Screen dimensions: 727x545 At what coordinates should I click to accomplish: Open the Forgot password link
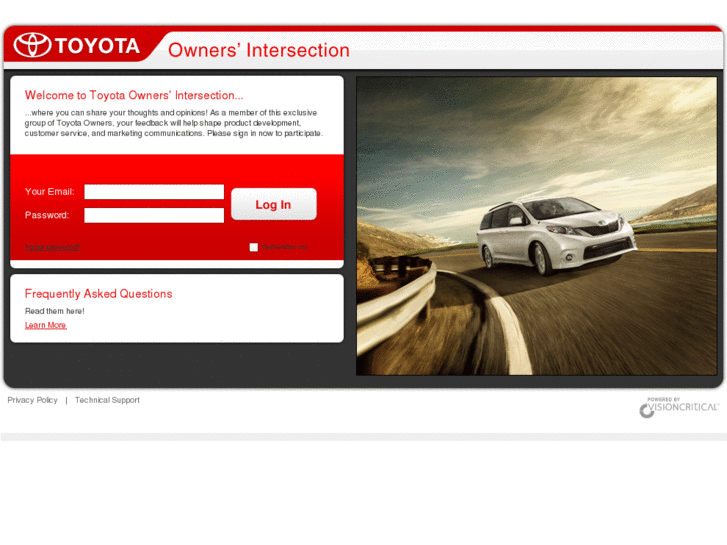point(52,247)
